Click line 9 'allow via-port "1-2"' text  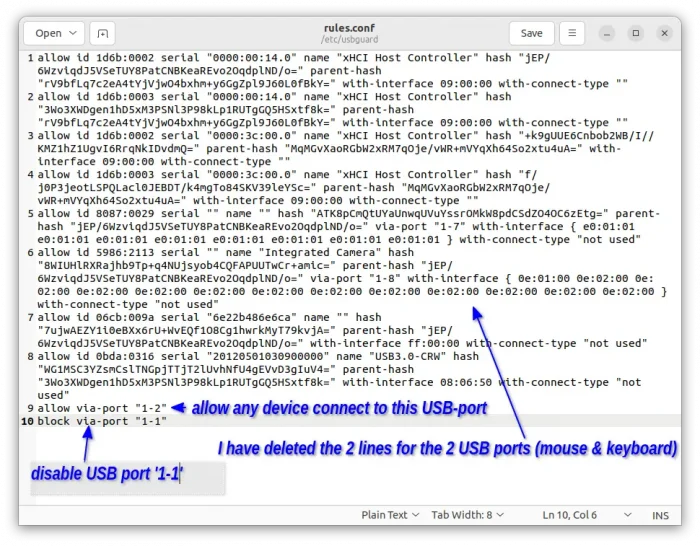click(x=100, y=408)
